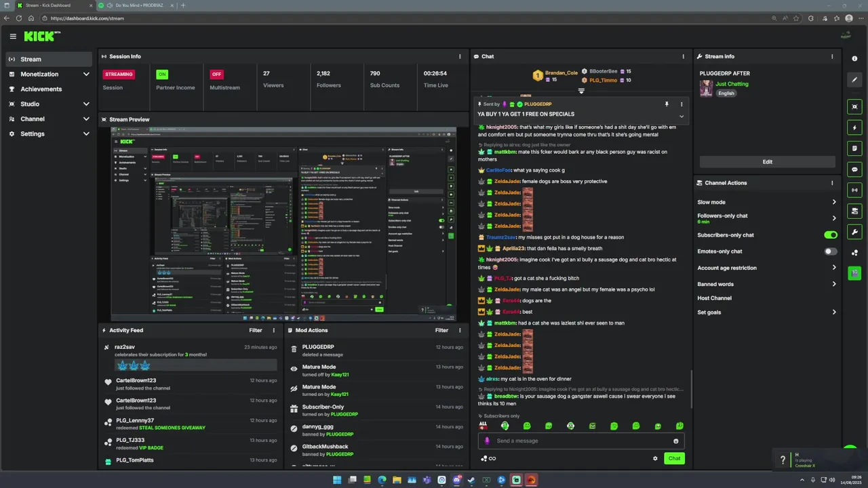Open Steam from the taskbar
This screenshot has height=488, width=868.
(x=471, y=480)
